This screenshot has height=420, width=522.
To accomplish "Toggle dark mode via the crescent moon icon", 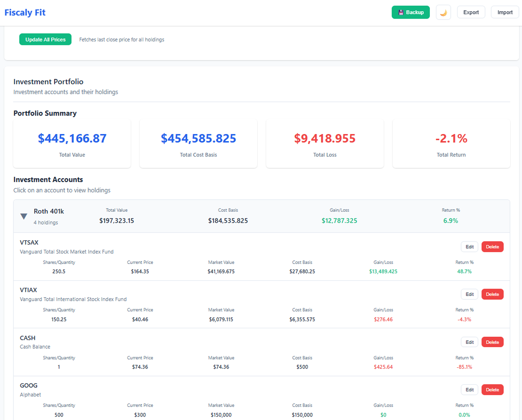I will pos(443,12).
